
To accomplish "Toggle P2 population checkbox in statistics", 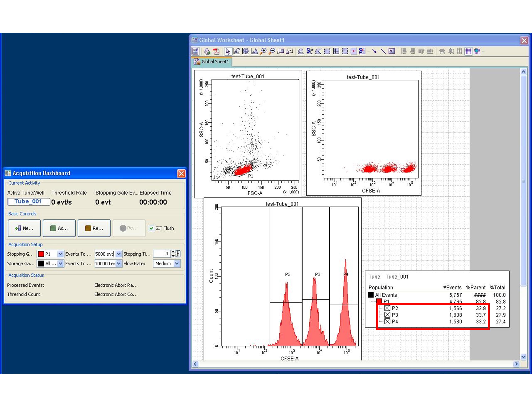I will (x=387, y=308).
